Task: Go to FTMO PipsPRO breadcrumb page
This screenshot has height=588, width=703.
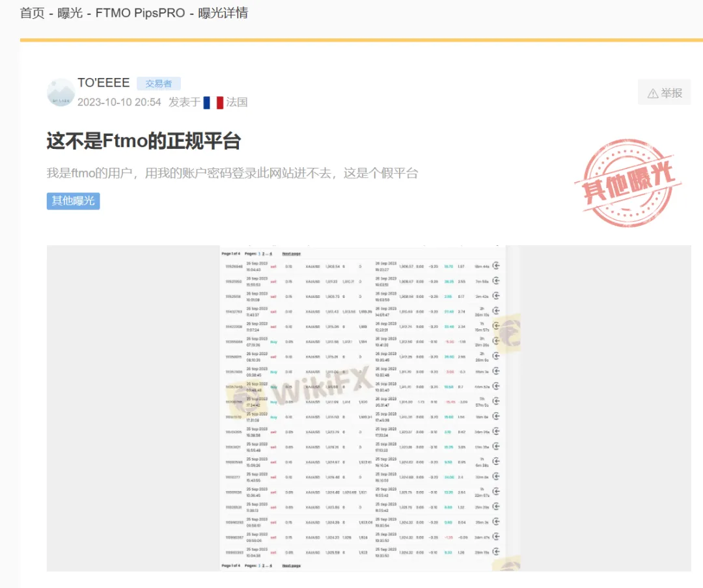Action: 141,13
